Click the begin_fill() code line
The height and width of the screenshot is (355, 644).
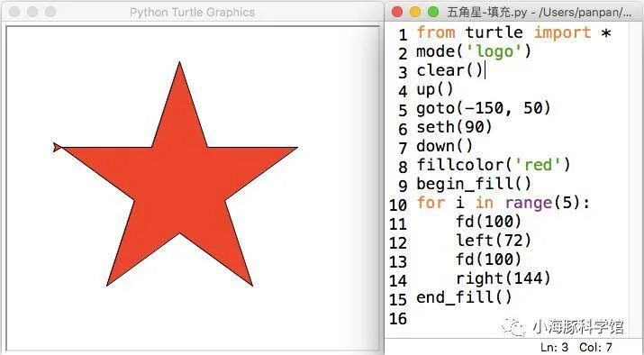474,184
